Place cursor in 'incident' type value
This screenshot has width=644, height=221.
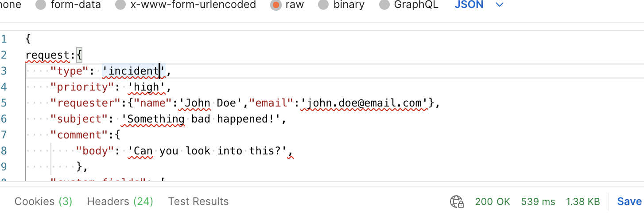[134, 71]
